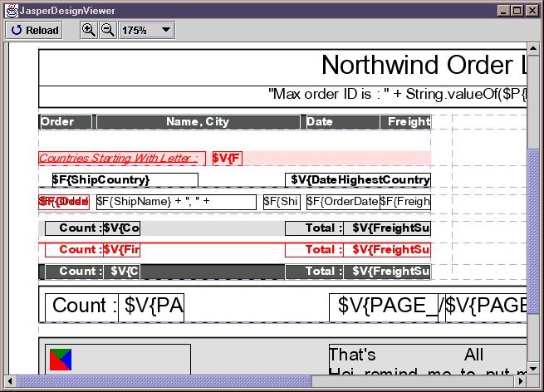
Task: Click the multicolor image element
Action: [61, 360]
